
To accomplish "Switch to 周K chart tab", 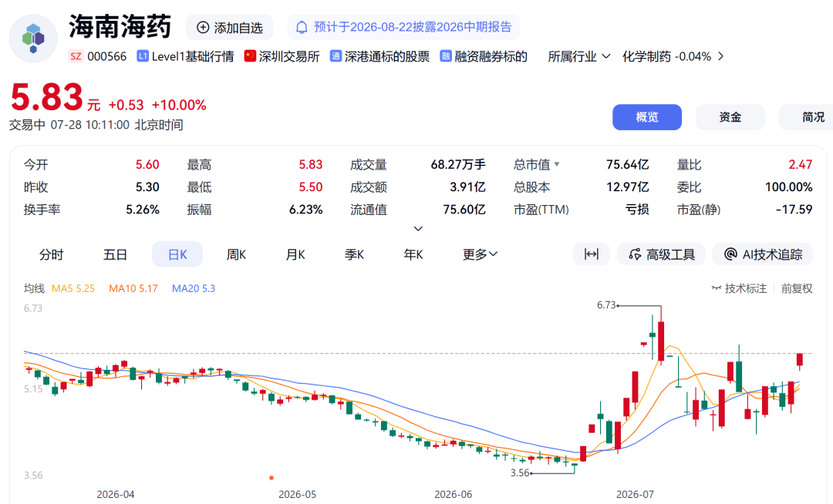I will 236,254.
